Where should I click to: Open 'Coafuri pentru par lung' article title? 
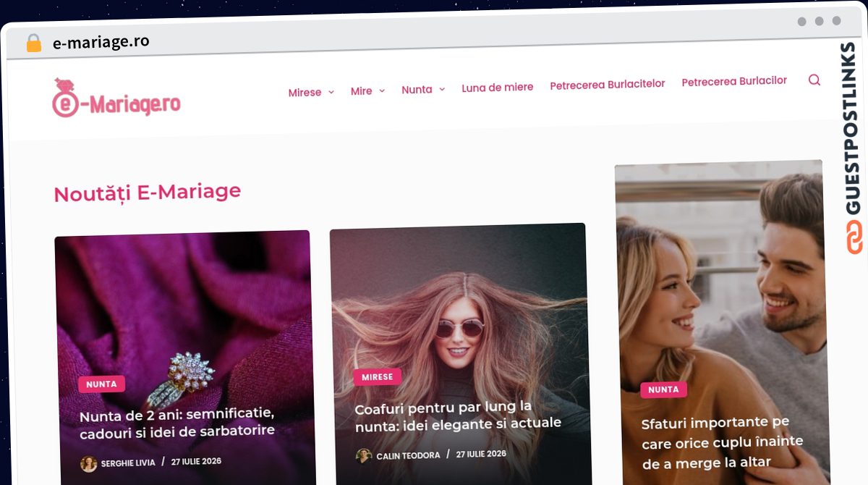coord(458,416)
